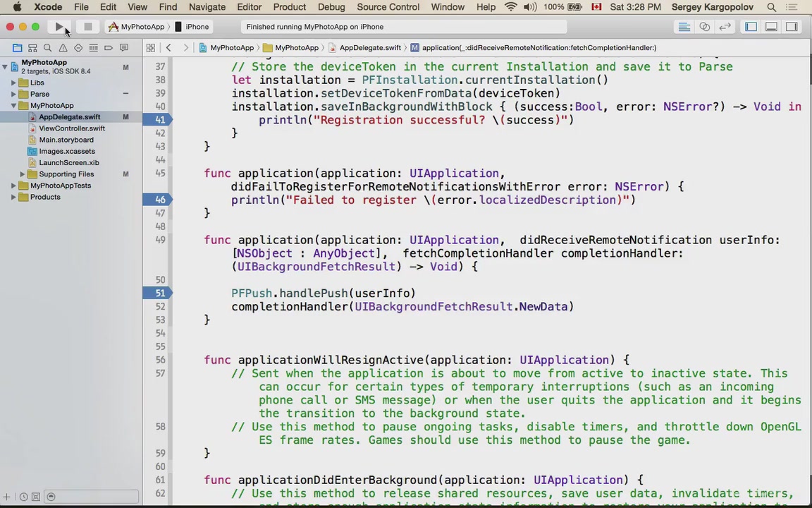This screenshot has height=508, width=812.
Task: Open the Xcode menu
Action: pos(48,7)
